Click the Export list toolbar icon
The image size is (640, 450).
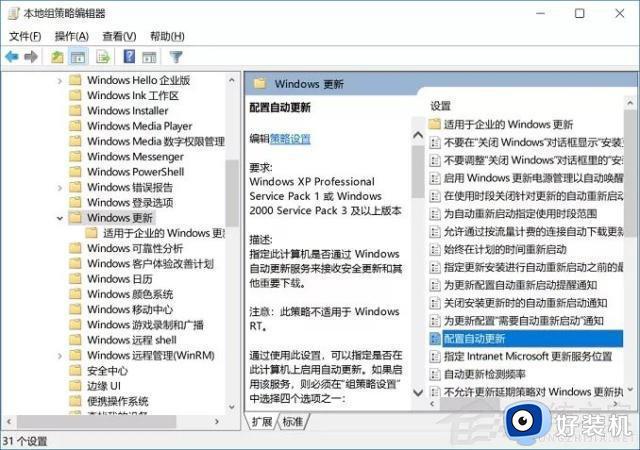point(103,57)
